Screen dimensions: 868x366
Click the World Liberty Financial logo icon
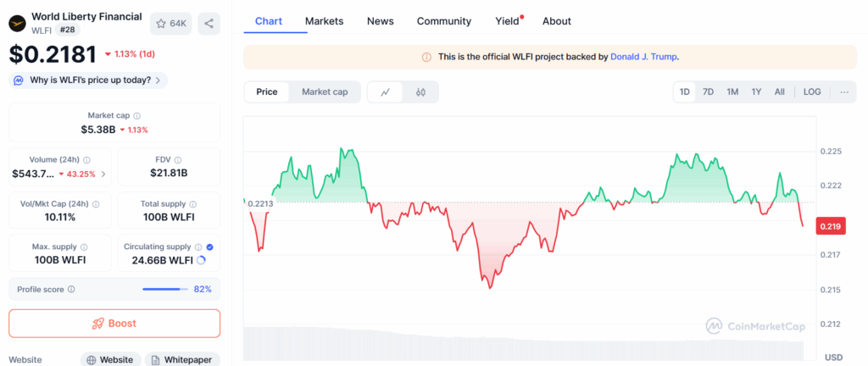click(x=18, y=23)
